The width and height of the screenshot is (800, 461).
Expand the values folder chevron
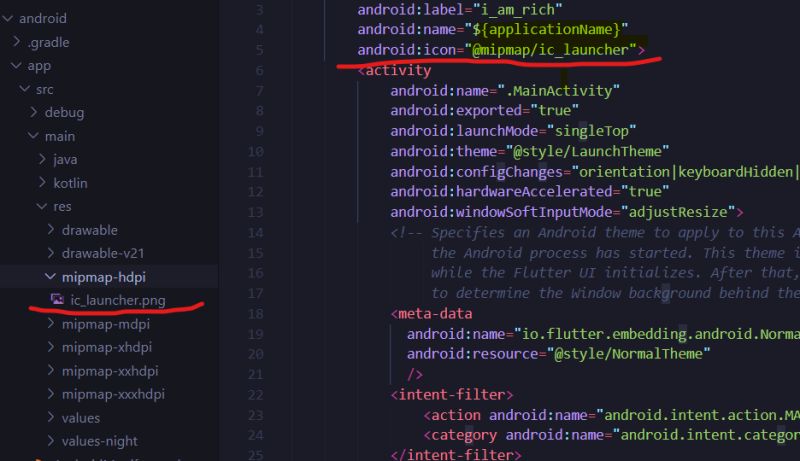51,417
